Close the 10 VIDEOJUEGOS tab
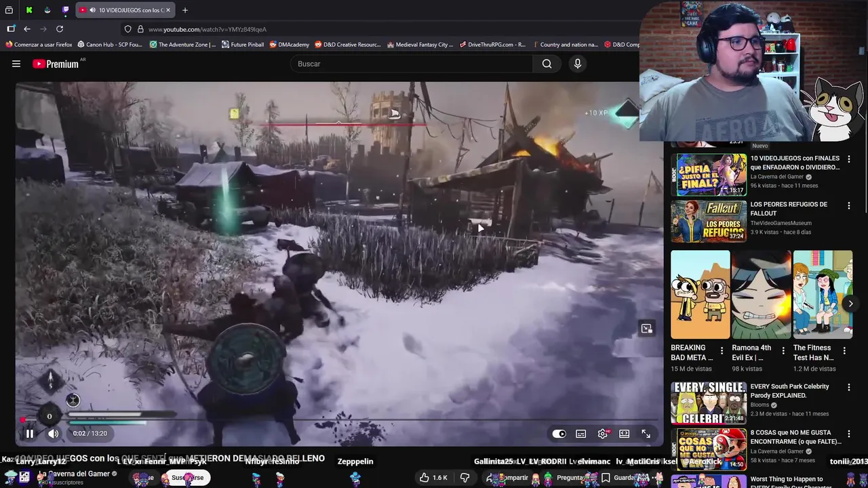Image resolution: width=868 pixels, height=488 pixels. (x=168, y=10)
